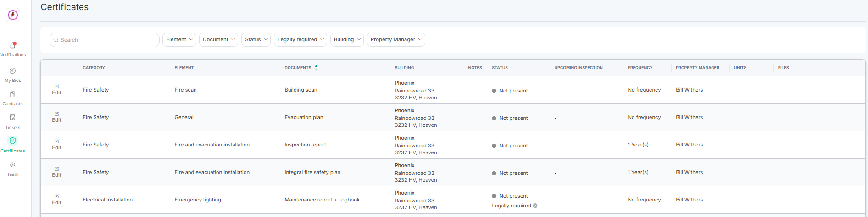Screen dimensions: 868x217
Task: Open the Building filter dropdown
Action: click(x=347, y=39)
